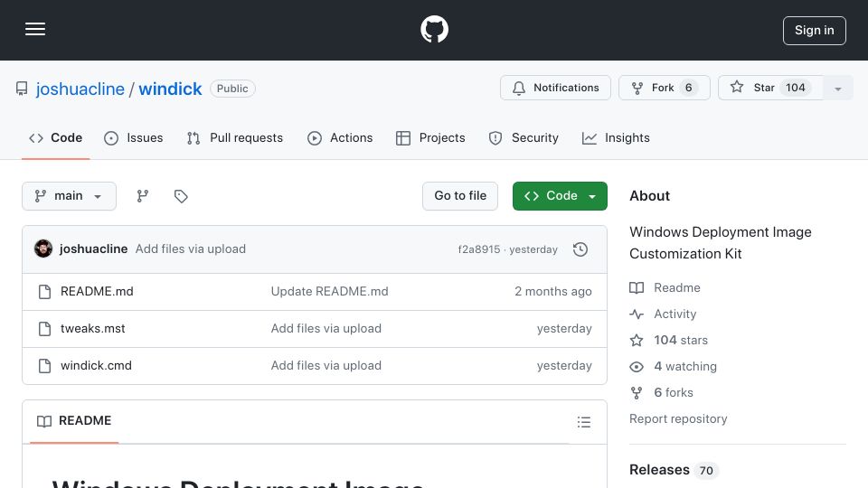
Task: Open the joshuacline owner profile link
Action: (80, 89)
